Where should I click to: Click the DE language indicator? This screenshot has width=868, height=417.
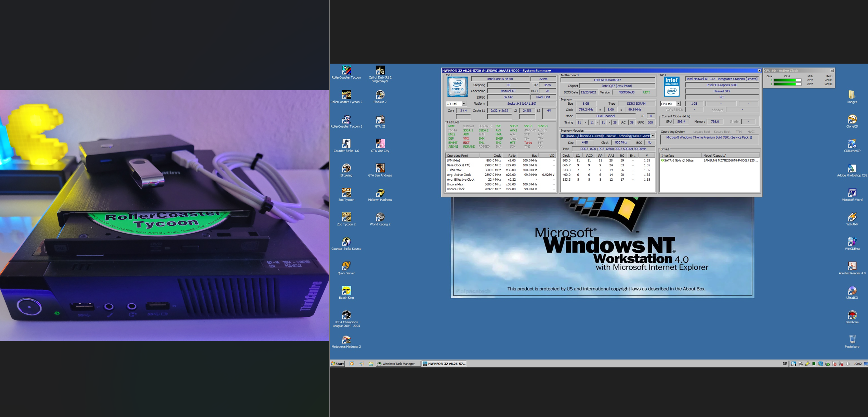tap(785, 364)
